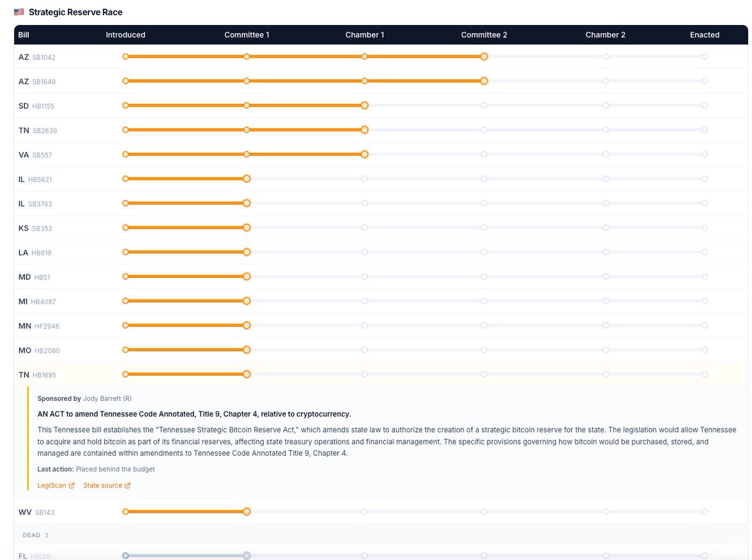Expand the IL SB3743 bill row
The height and width of the screenshot is (560, 752).
click(x=381, y=204)
